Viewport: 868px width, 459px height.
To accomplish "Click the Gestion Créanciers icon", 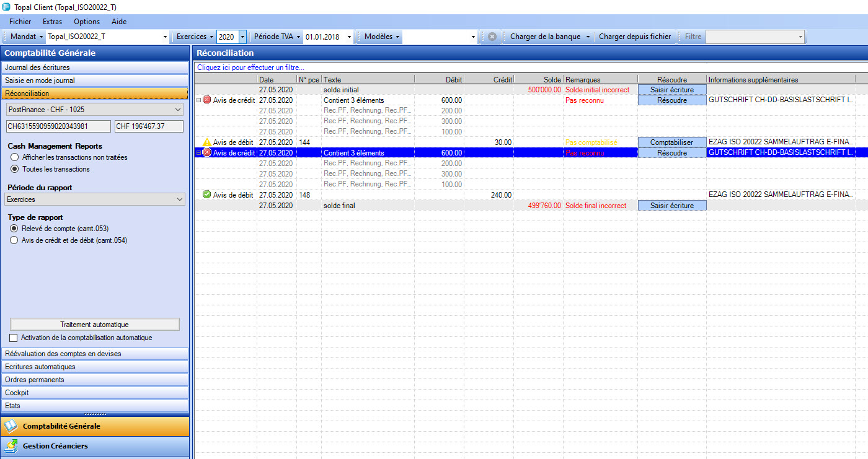I will 11,446.
